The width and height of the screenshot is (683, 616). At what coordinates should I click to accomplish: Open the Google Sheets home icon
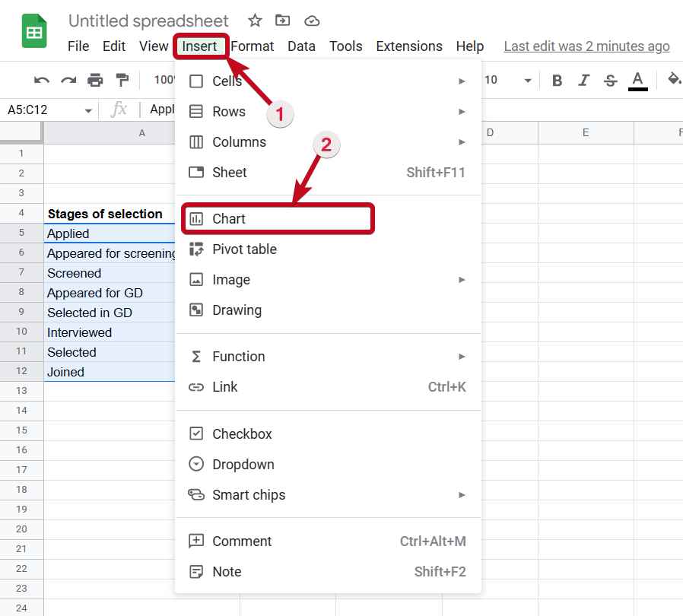pos(34,31)
